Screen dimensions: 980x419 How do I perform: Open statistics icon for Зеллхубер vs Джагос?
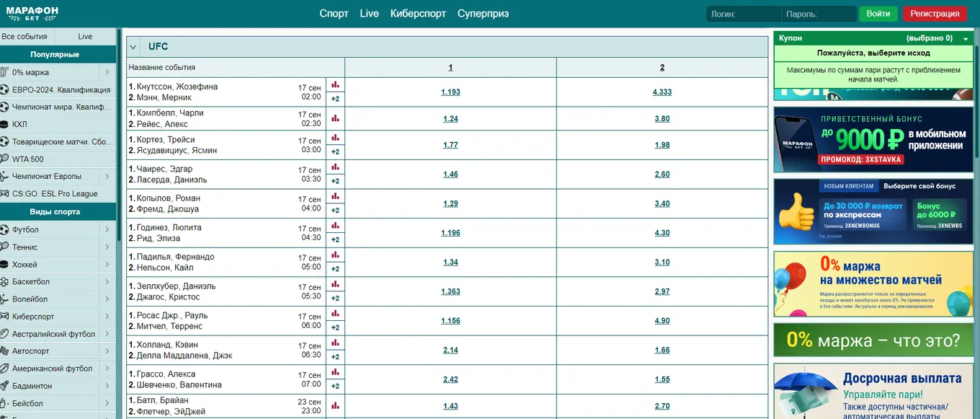(x=335, y=284)
